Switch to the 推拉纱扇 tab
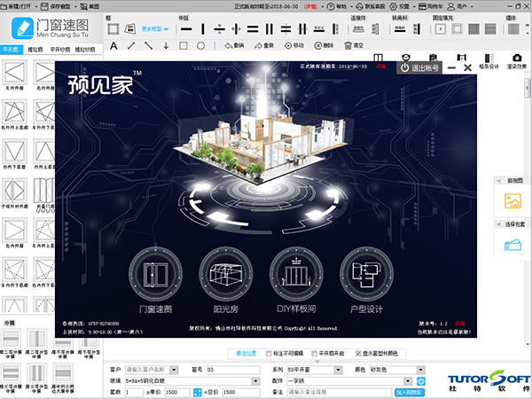 pyautogui.click(x=85, y=50)
